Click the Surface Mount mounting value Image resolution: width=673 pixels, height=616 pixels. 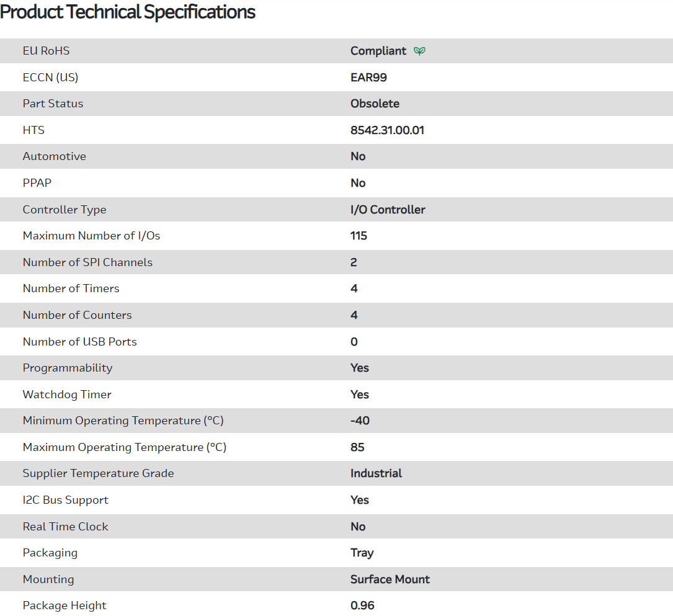click(x=390, y=579)
